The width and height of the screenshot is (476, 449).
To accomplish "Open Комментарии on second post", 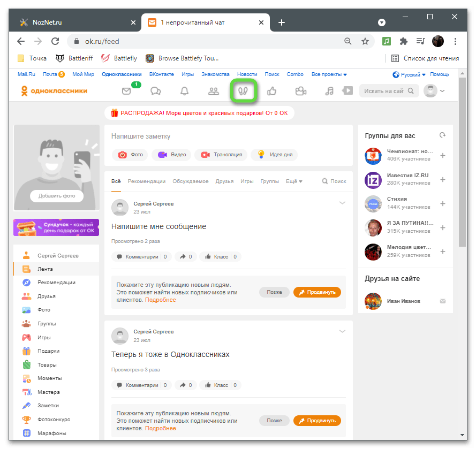I will coord(141,385).
